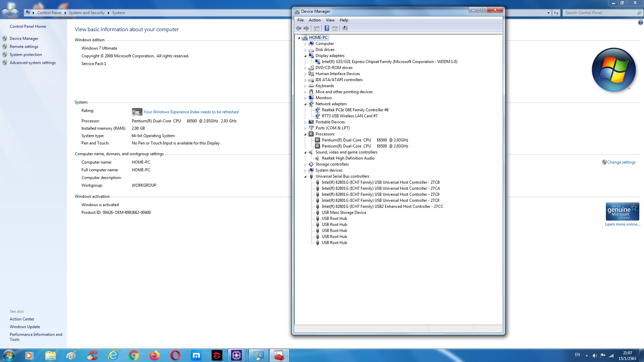
Task: Click System and Security in breadcrumb bar
Action: pos(87,13)
